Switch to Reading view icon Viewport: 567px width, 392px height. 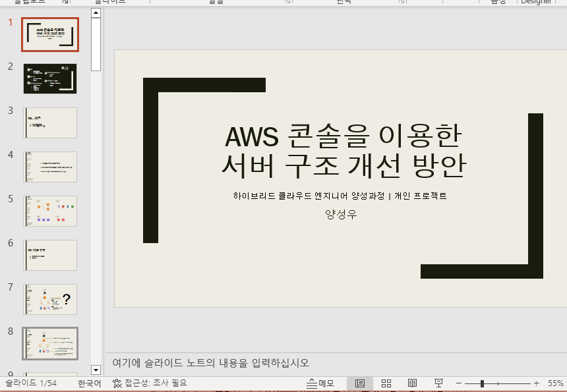click(x=412, y=383)
